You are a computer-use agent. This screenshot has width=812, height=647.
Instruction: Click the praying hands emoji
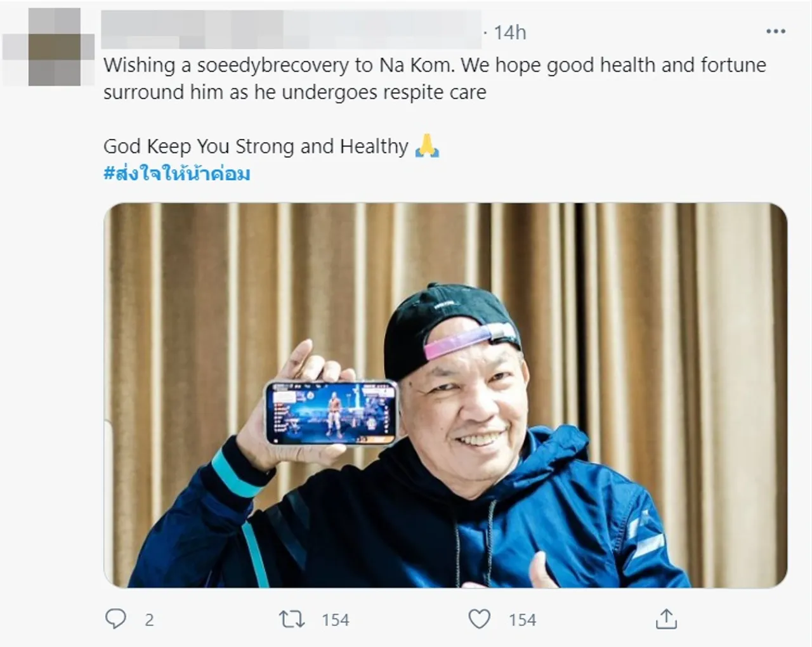[427, 147]
